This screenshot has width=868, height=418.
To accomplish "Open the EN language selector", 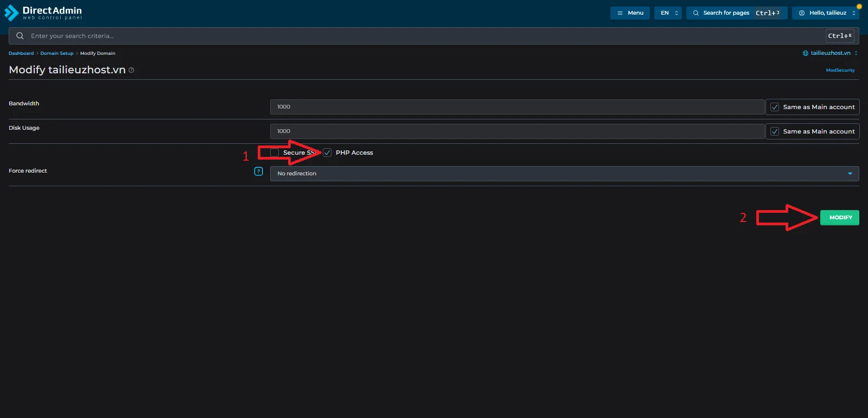I will click(668, 13).
